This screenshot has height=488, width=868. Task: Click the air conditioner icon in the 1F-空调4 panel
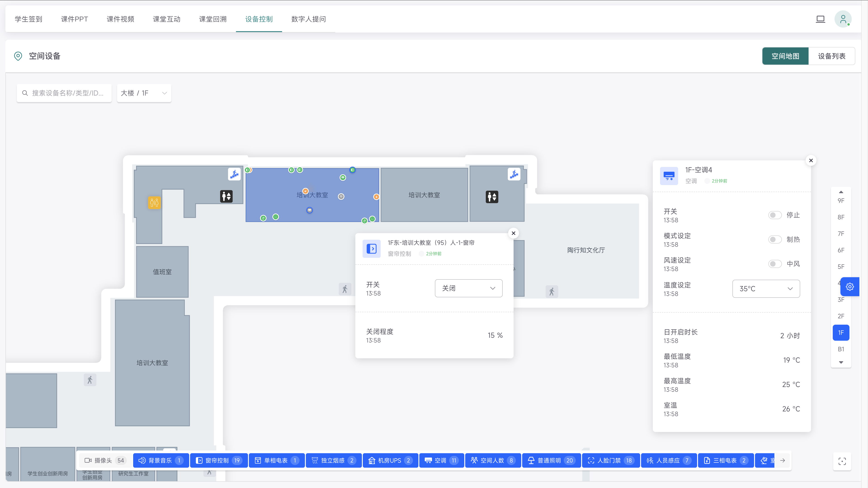point(669,176)
